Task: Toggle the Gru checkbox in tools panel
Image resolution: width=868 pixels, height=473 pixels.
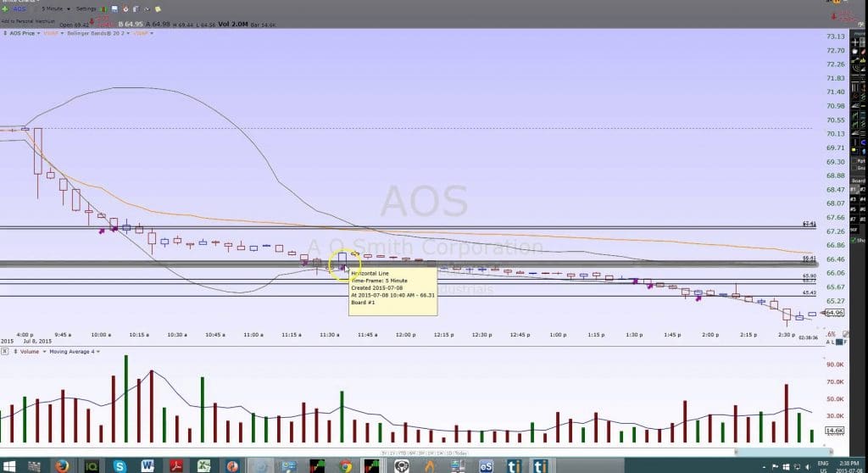Action: [854, 168]
